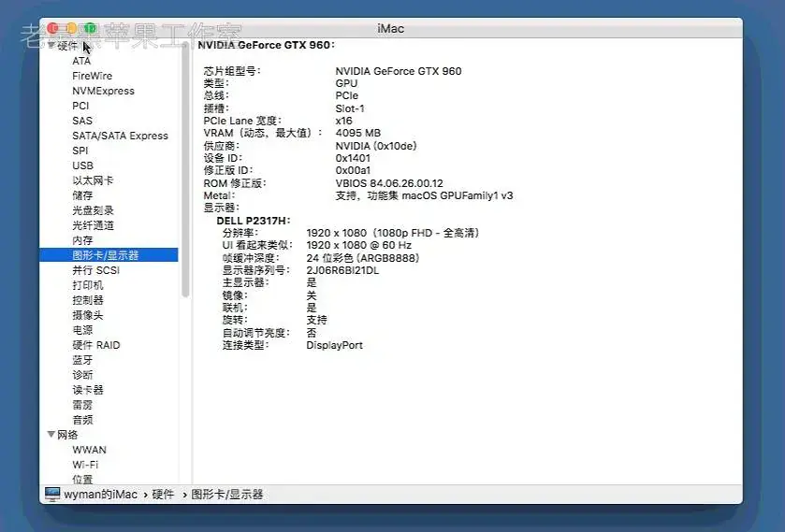Select highlighted 图形卡/显示器 sidebar entry

click(109, 255)
